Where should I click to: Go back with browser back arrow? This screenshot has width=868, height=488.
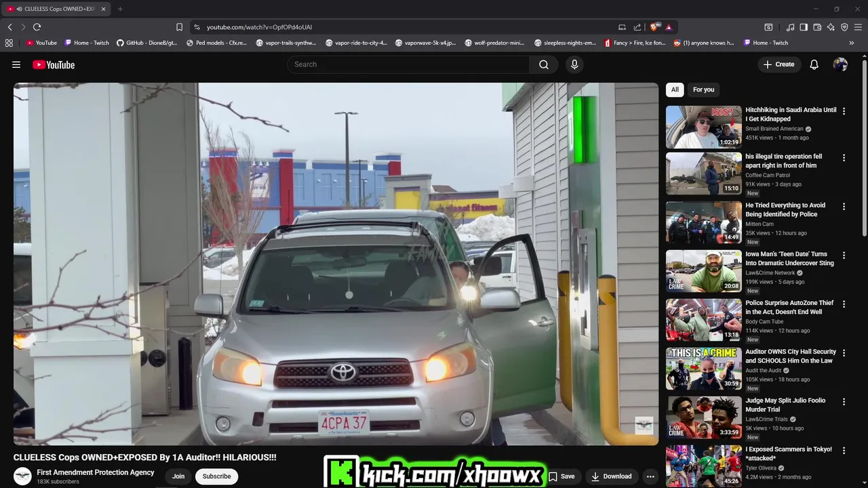pos(9,27)
